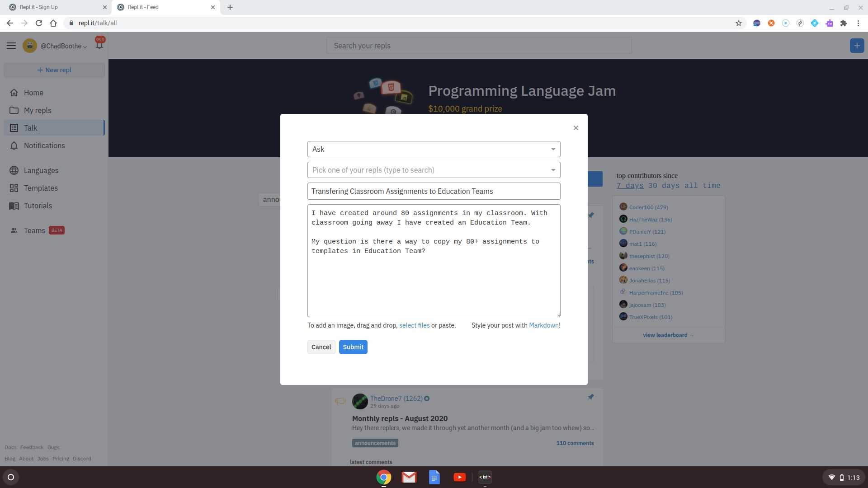Cancel the post dialog
The width and height of the screenshot is (868, 488).
coord(321,347)
